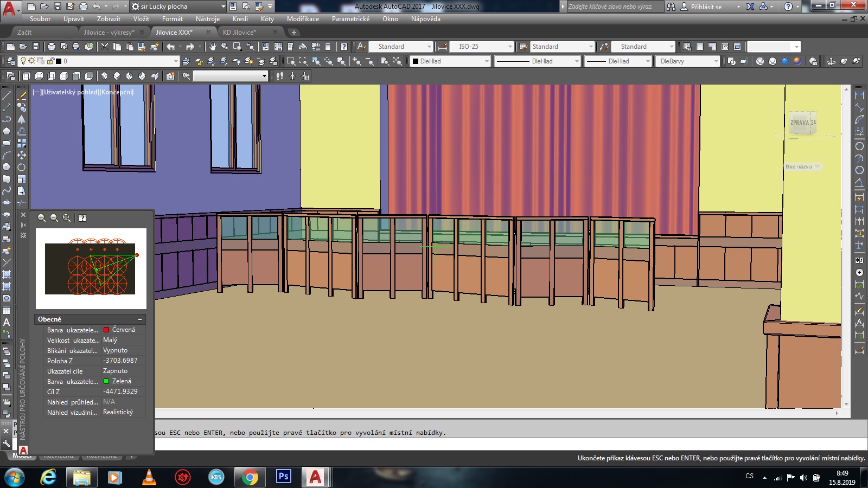This screenshot has height=488, width=868.
Task: Click the Help question mark toolbar icon
Action: pos(343,47)
